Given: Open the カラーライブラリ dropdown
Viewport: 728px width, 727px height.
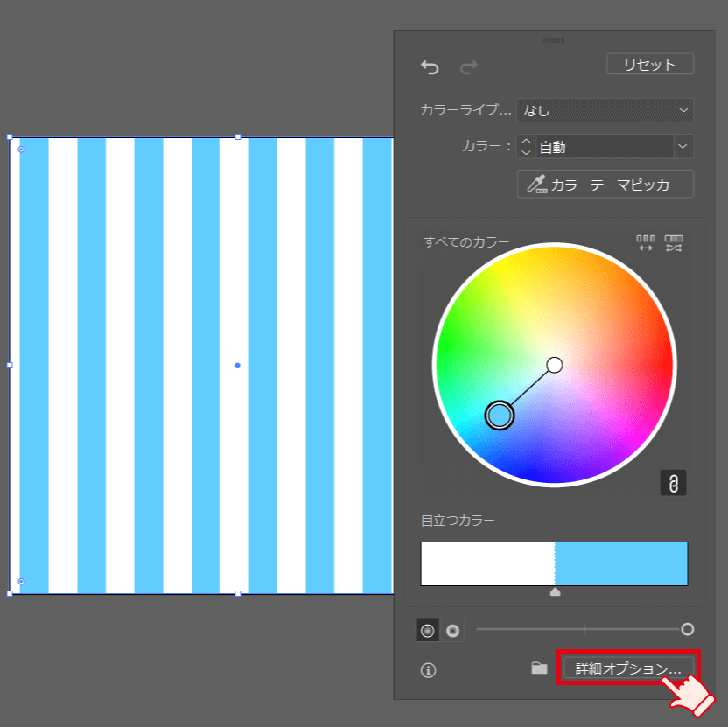Looking at the screenshot, I should (604, 110).
